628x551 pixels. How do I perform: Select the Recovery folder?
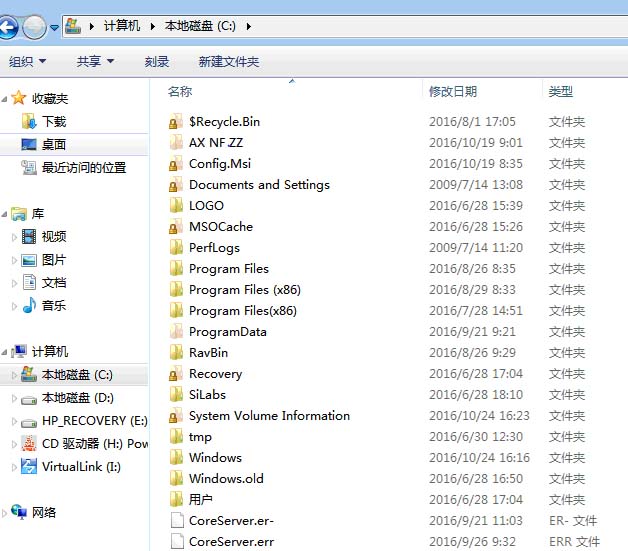(215, 374)
